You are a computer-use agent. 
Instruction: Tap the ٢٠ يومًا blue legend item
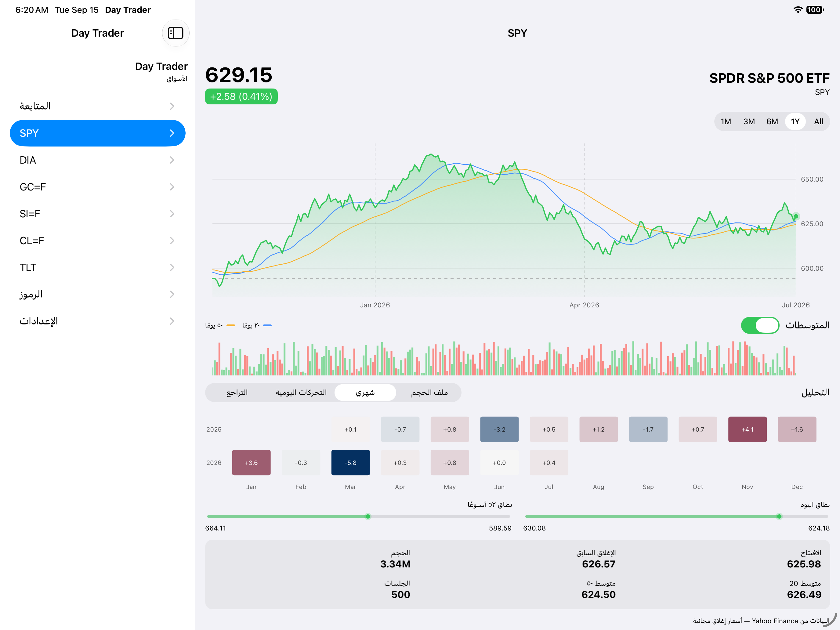257,325
